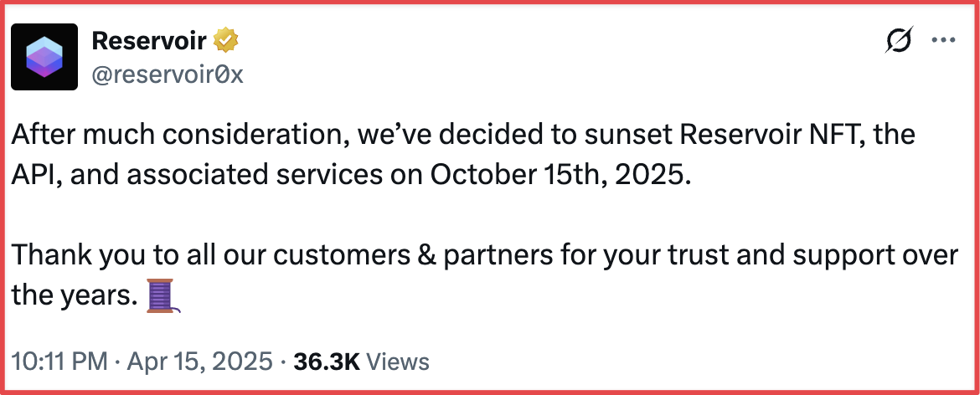
Task: Click the Views label
Action: [x=398, y=362]
